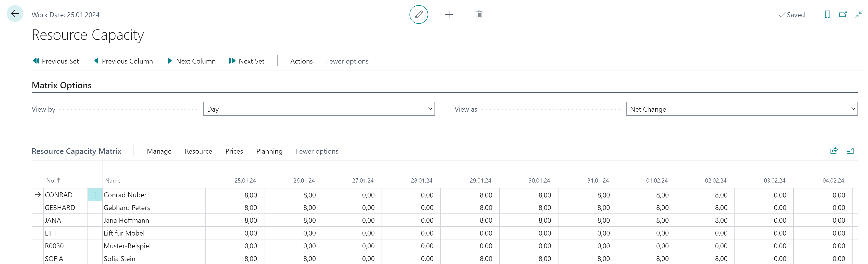Move to Next Column
Viewport: 868px width, 264px height.
point(192,61)
